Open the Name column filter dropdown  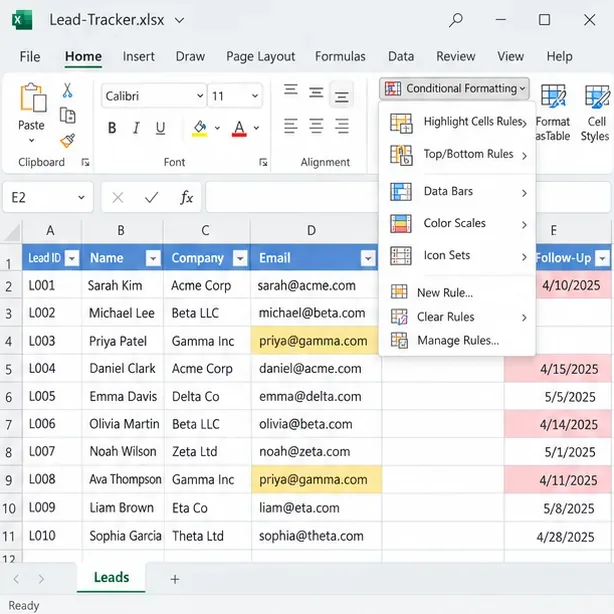[x=153, y=258]
